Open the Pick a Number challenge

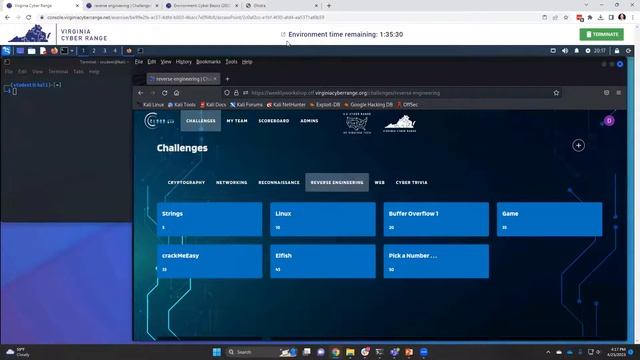point(436,261)
